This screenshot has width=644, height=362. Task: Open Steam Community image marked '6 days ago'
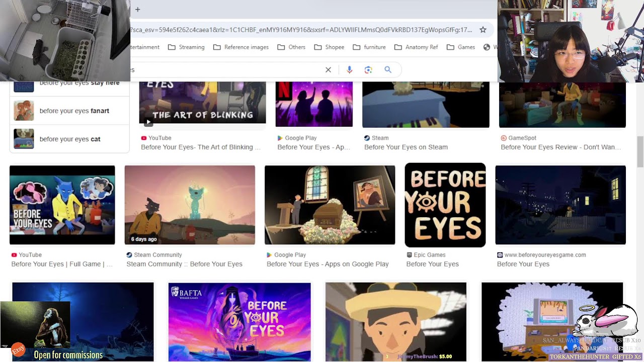190,205
